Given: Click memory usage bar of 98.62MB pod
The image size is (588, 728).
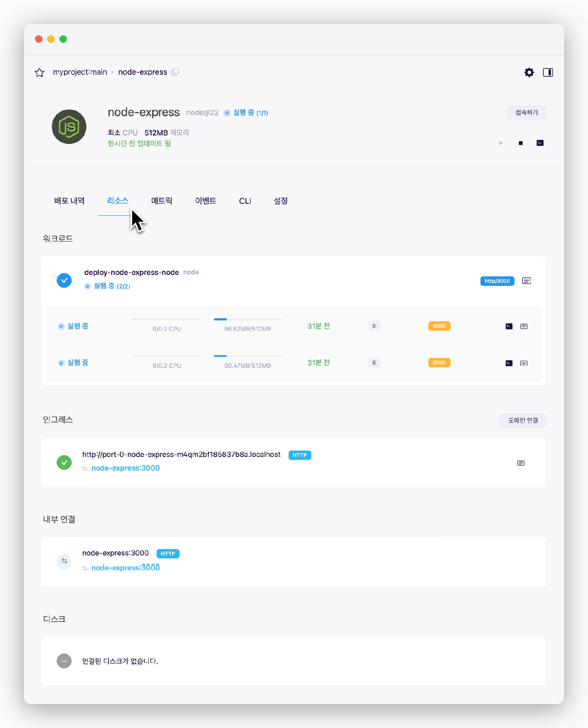Looking at the screenshot, I should [x=247, y=319].
